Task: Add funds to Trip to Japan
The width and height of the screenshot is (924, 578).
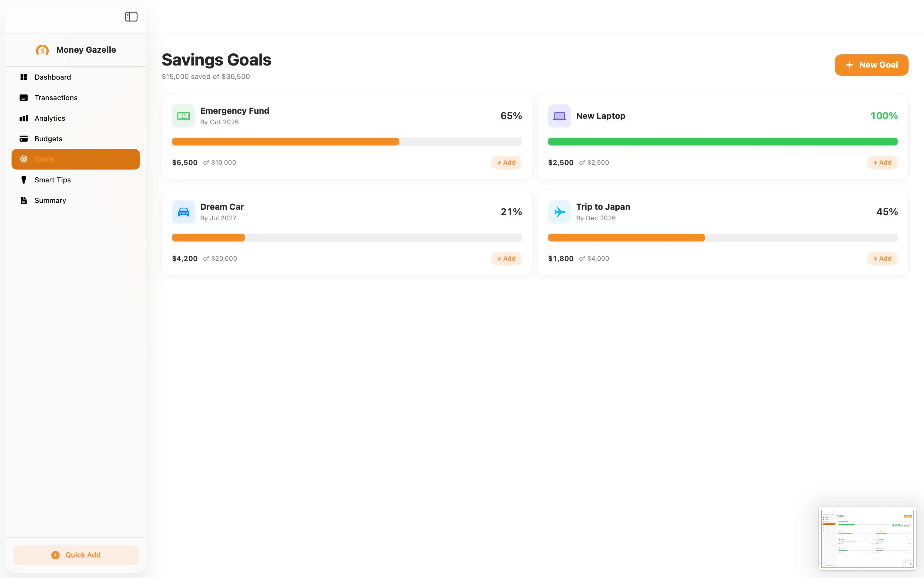Action: pos(882,258)
